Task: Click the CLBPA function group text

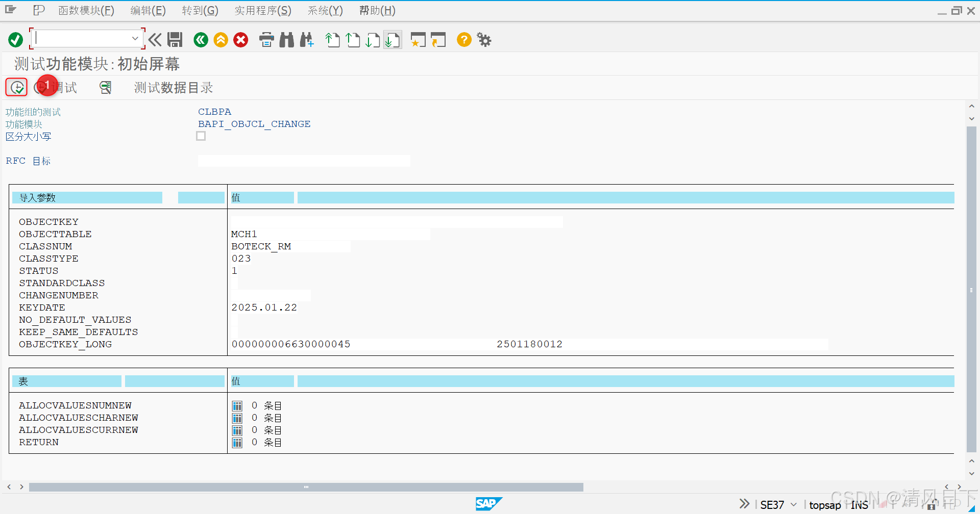Action: tap(214, 112)
